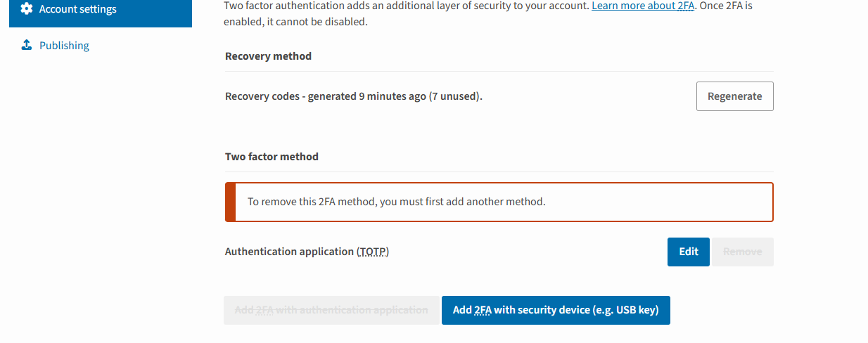868x343 pixels.
Task: Regenerate the recovery codes
Action: point(734,96)
